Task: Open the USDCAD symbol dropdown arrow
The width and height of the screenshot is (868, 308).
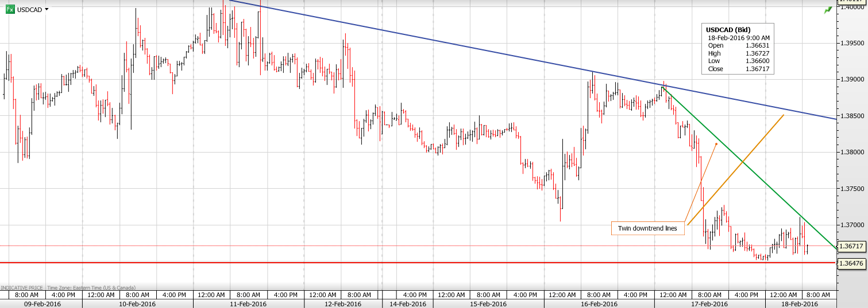Action: click(x=47, y=9)
